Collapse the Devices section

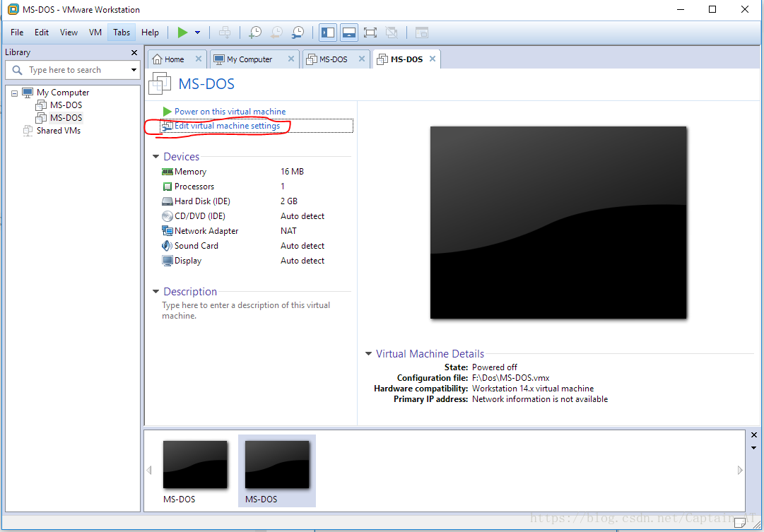(x=156, y=157)
